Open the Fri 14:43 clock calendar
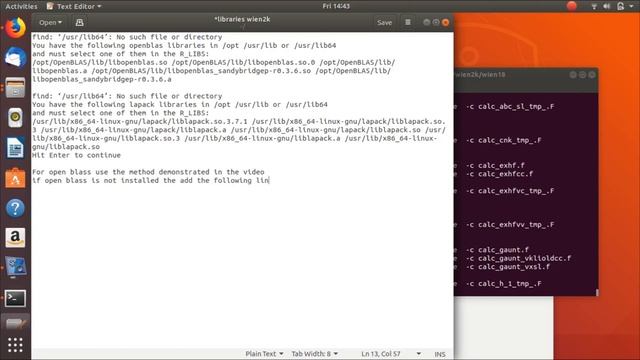The image size is (640, 360). click(x=336, y=6)
